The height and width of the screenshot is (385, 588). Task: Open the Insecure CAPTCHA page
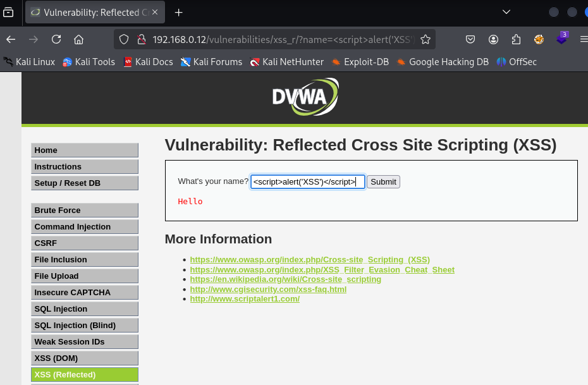(85, 293)
